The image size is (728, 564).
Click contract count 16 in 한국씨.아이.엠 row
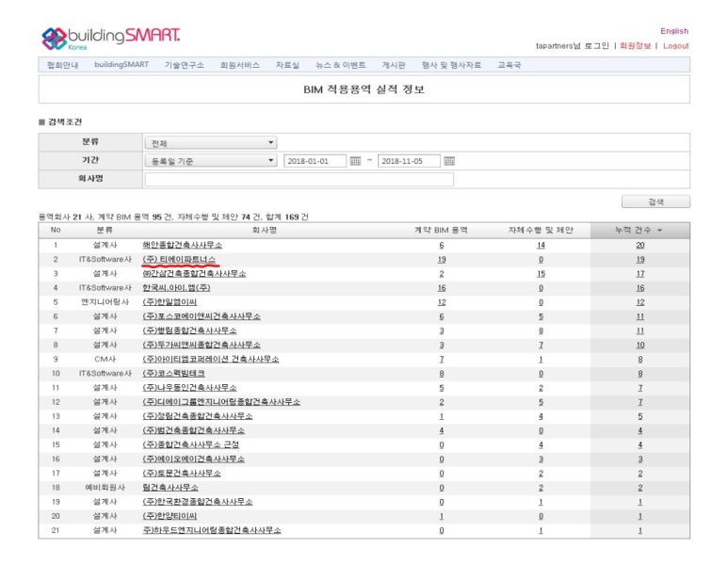pos(442,288)
